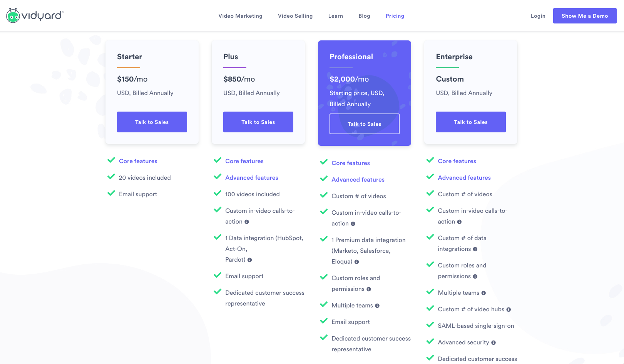Viewport: 624px width, 364px height.
Task: Click the $2,000/mo price
Action: [x=349, y=79]
